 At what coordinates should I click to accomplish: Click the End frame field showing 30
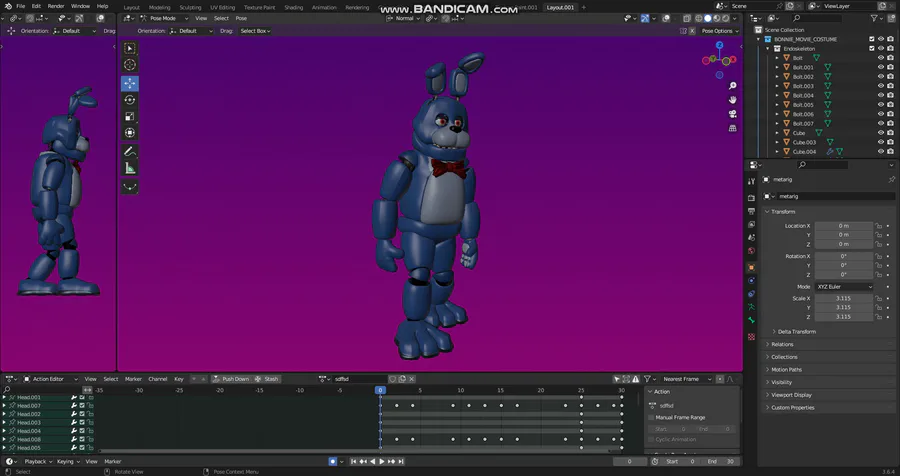pyautogui.click(x=720, y=462)
